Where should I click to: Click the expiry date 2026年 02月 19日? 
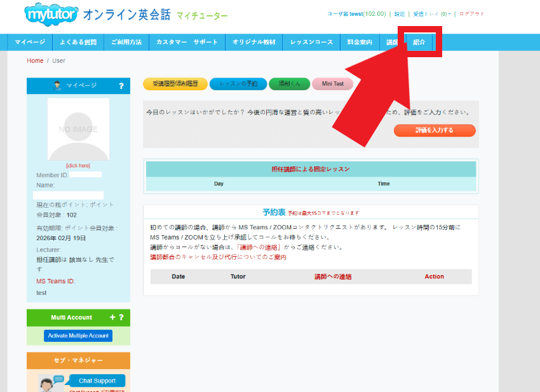tap(61, 238)
